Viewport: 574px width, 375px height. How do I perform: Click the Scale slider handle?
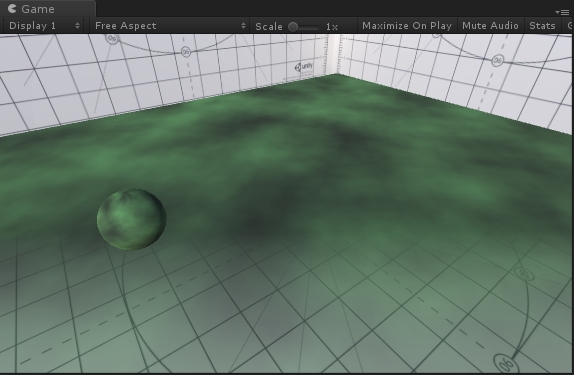coord(293,26)
